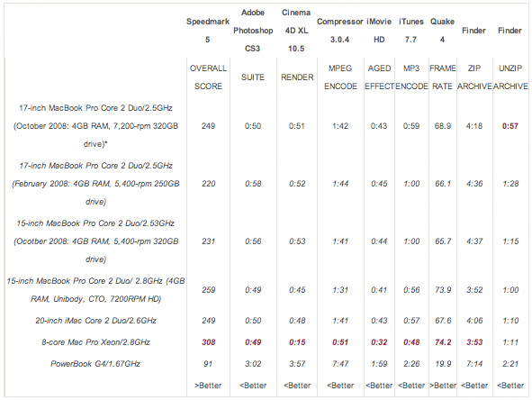Click the 8-core Mac Pro Xeon row label
This screenshot has width=532, height=400.
click(95, 342)
